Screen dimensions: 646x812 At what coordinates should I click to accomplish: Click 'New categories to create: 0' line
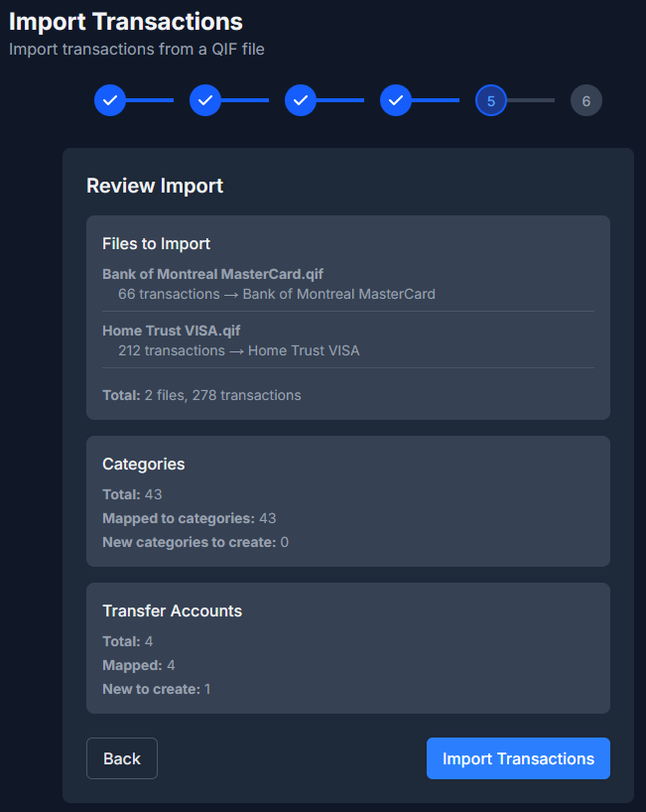click(x=195, y=542)
